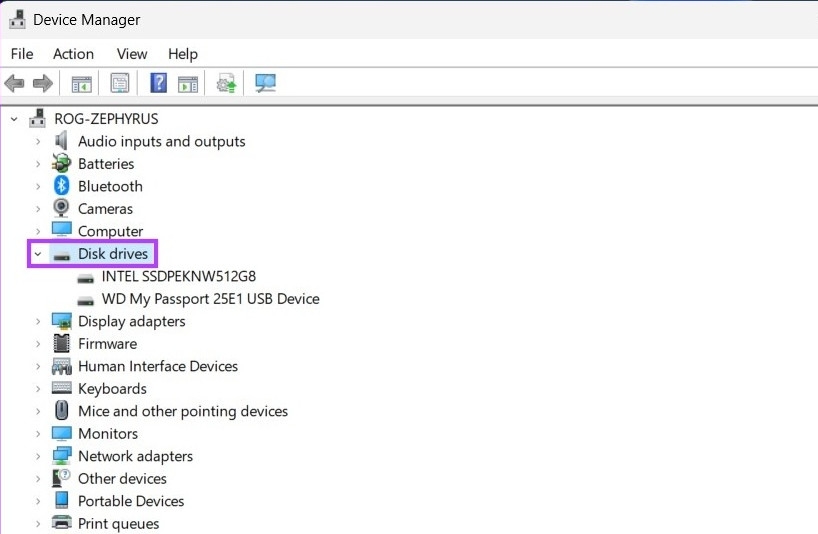Click the Update device driver icon
The height and width of the screenshot is (534, 818).
pos(226,83)
